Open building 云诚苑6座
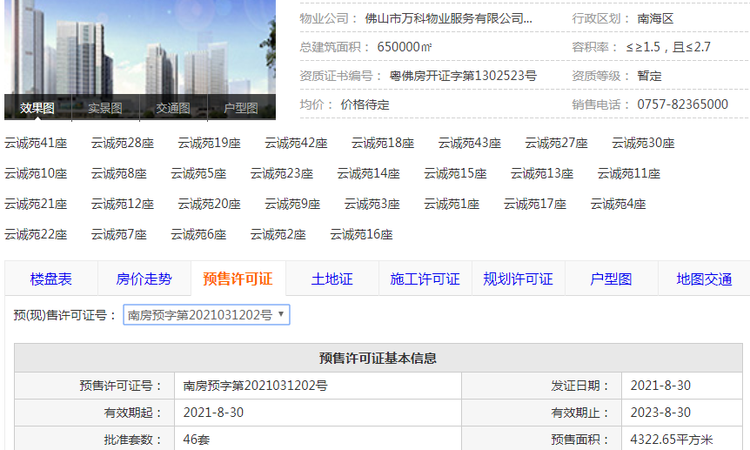Image resolution: width=750 pixels, height=450 pixels. tap(199, 235)
